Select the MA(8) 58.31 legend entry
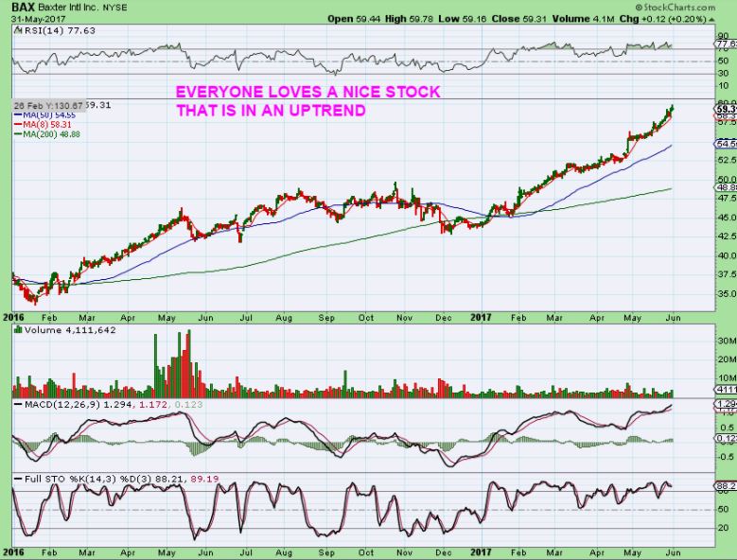This screenshot has height=560, width=737. (x=43, y=125)
